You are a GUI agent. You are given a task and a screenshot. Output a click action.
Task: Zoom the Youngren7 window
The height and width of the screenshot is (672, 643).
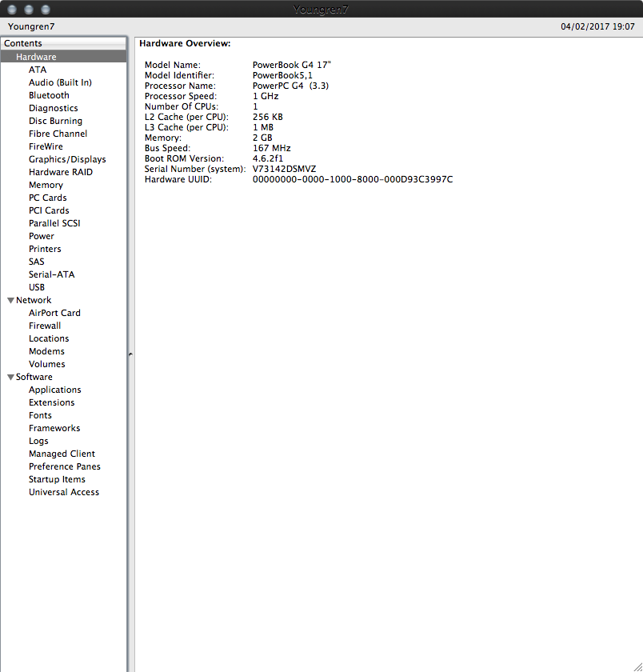[46, 9]
